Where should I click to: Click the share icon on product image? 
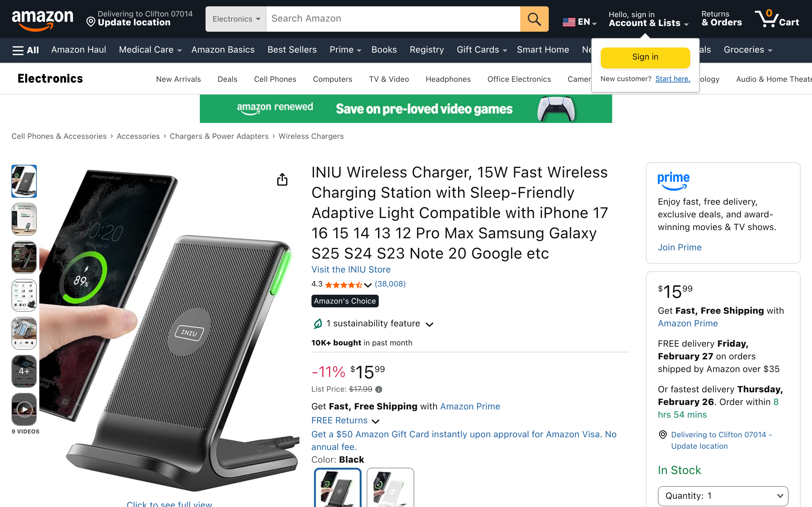(x=282, y=179)
